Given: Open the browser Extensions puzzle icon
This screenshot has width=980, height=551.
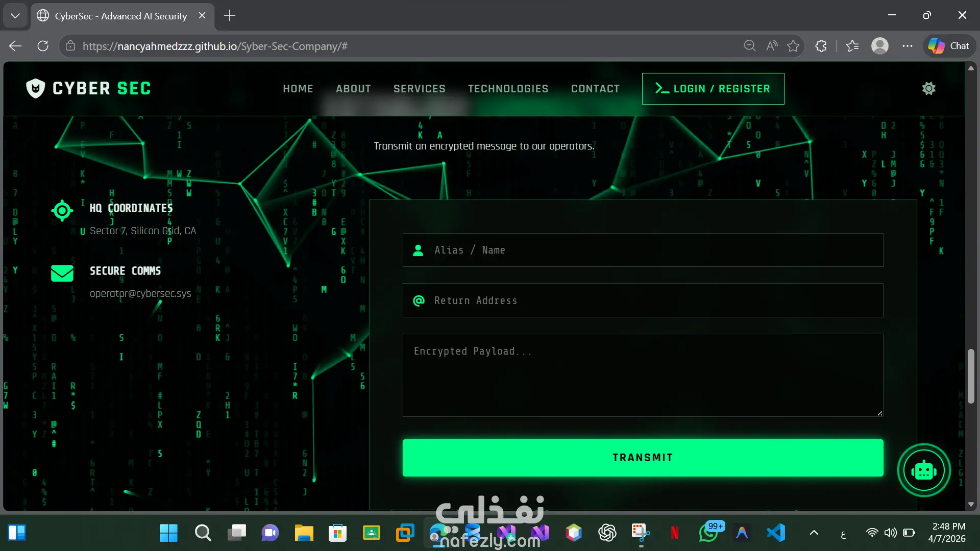Looking at the screenshot, I should [821, 46].
